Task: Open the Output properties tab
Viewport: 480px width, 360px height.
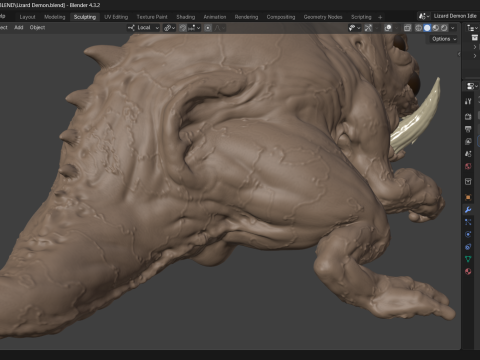Action: click(x=468, y=129)
